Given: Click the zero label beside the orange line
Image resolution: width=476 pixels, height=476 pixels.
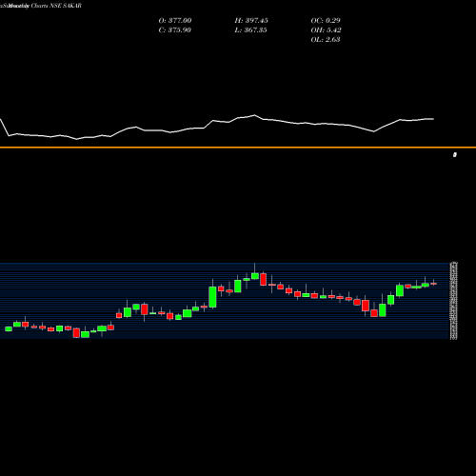Looking at the screenshot, I should pos(455,154).
